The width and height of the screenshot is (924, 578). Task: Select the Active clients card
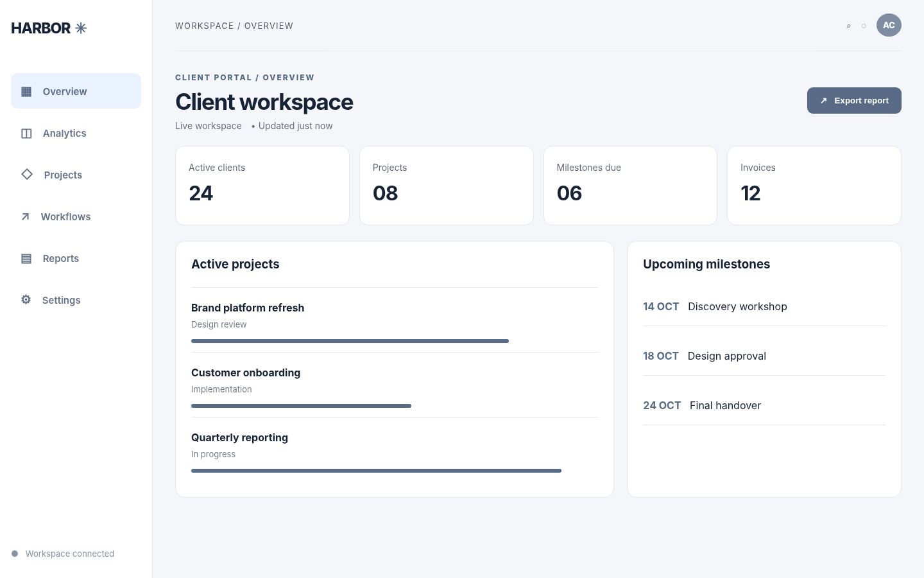click(262, 186)
